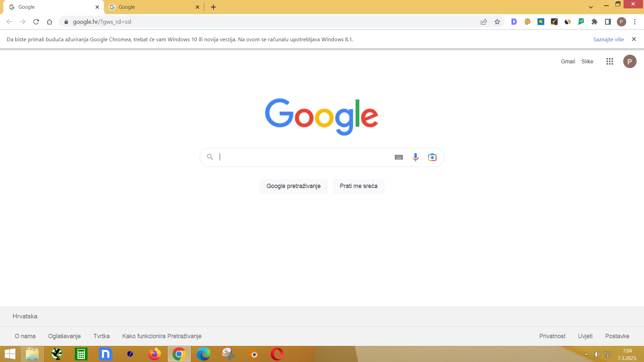The image size is (644, 362).
Task: Open the Tvrtka footer link
Action: click(101, 336)
